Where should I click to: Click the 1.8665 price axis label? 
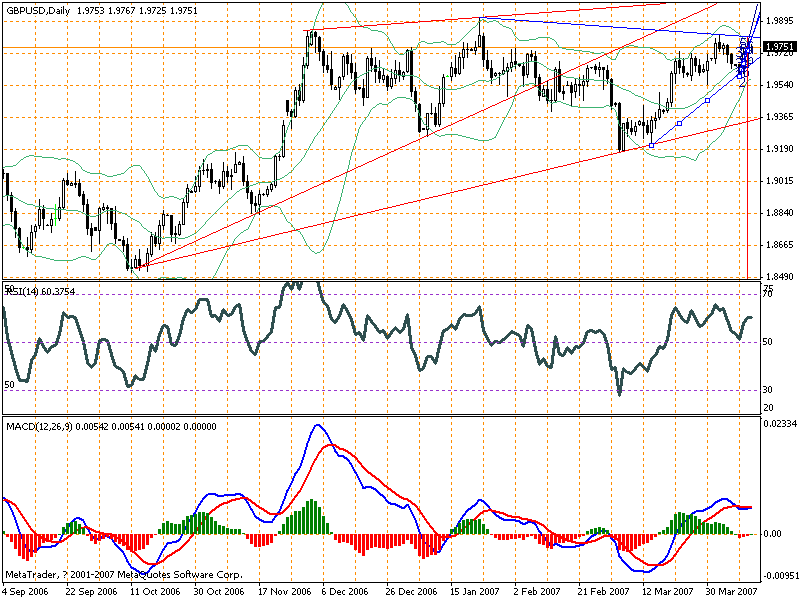click(x=780, y=245)
